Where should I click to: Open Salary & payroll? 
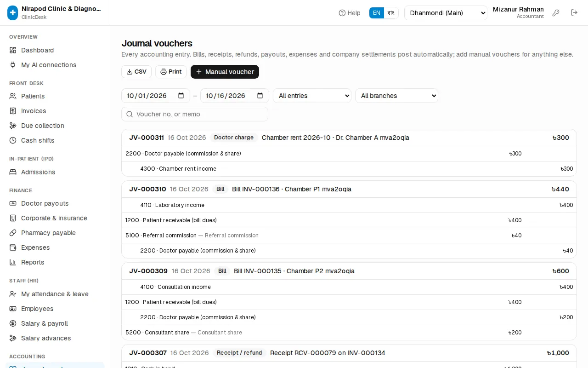pos(55,323)
